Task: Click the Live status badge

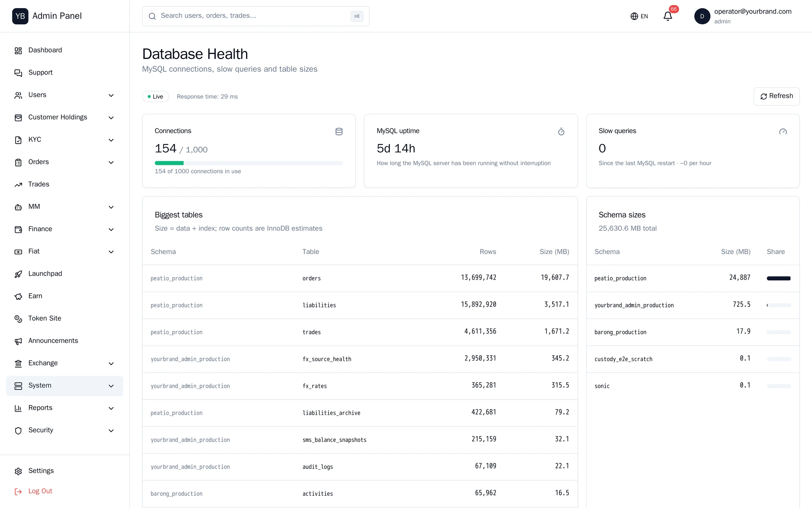Action: coord(155,97)
